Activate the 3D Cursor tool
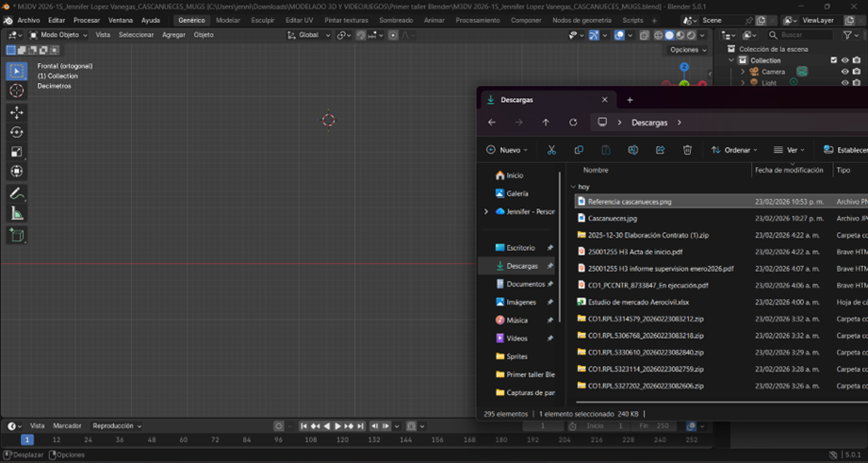The height and width of the screenshot is (463, 868). point(17,91)
